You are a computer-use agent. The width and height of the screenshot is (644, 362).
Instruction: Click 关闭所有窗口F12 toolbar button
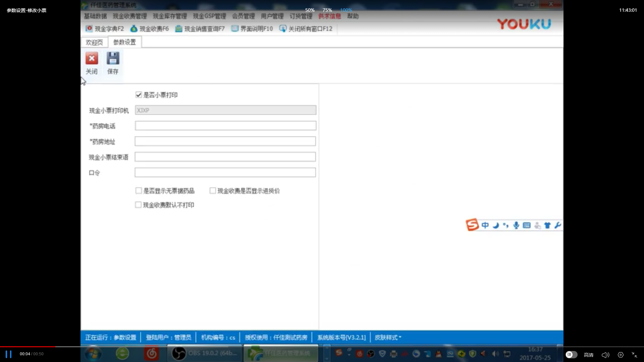coord(306,29)
